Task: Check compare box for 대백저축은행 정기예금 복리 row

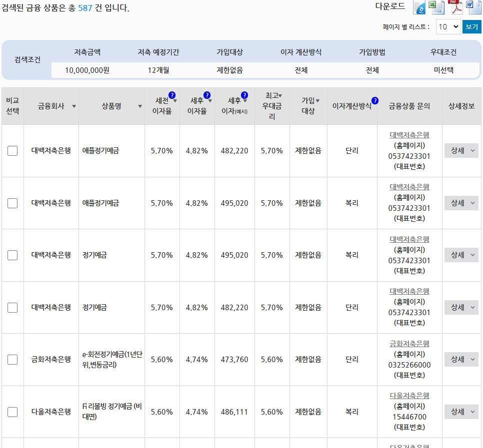Action: coord(12,255)
